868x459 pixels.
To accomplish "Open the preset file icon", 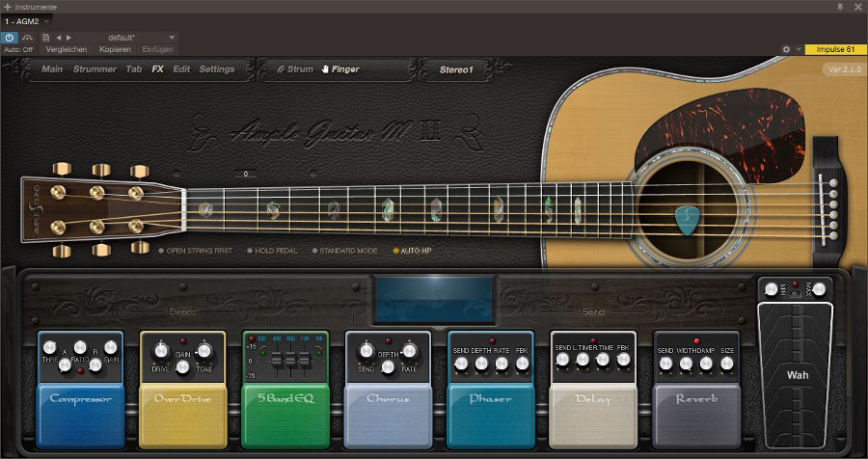I will point(46,38).
